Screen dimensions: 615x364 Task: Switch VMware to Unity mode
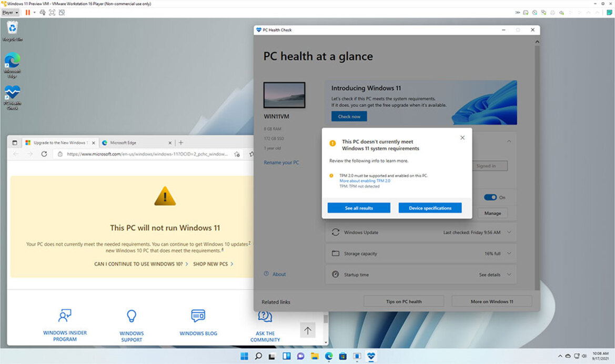tap(62, 13)
